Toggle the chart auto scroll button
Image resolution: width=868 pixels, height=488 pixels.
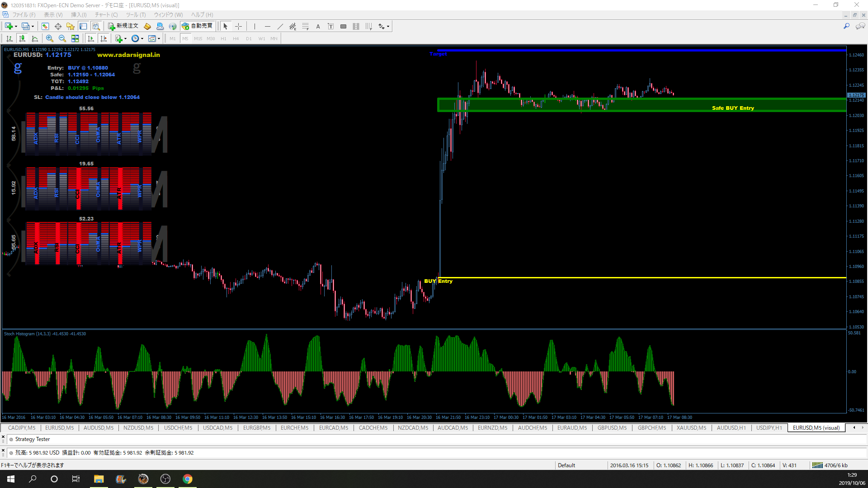tap(91, 39)
